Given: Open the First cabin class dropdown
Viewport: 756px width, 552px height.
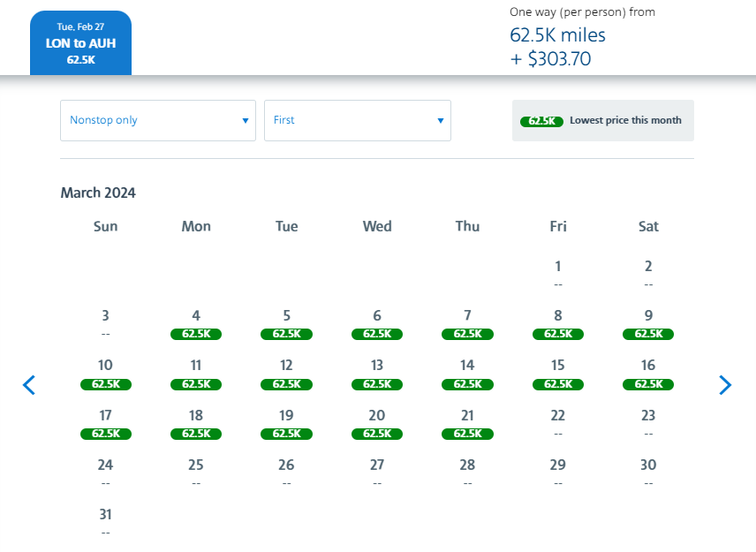Looking at the screenshot, I should [x=357, y=120].
